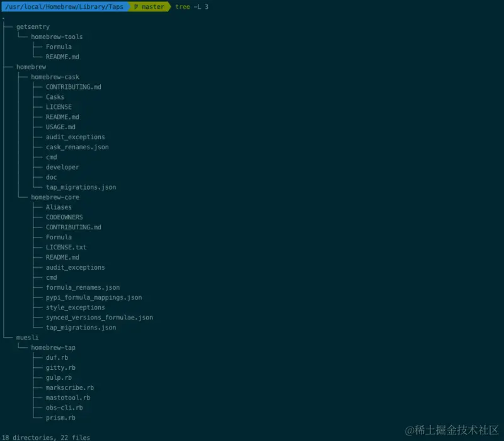Click cmd under homebrew-core
Viewport: 504px width, 441px height.
point(52,277)
